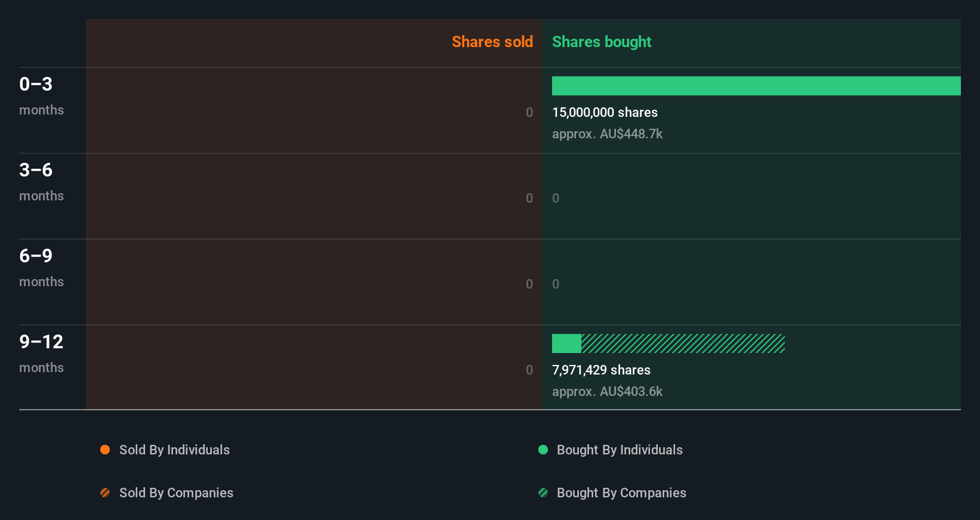Click the shares sold zero in 0–3 months row
This screenshot has height=520, width=980.
pos(529,113)
